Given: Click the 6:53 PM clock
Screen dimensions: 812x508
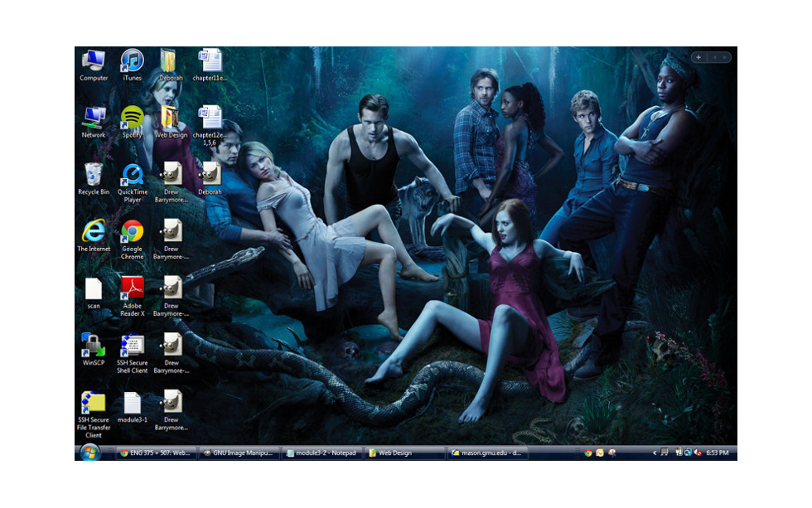Looking at the screenshot, I should click(718, 453).
